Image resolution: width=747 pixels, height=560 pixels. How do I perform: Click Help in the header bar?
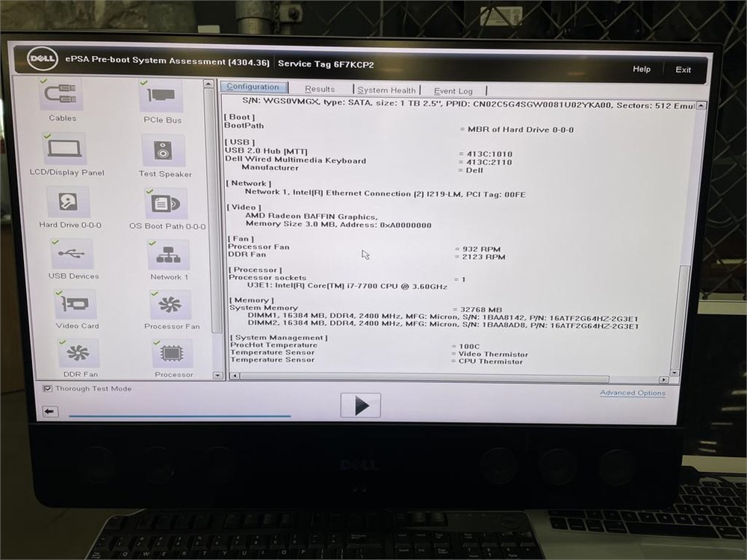pos(641,69)
